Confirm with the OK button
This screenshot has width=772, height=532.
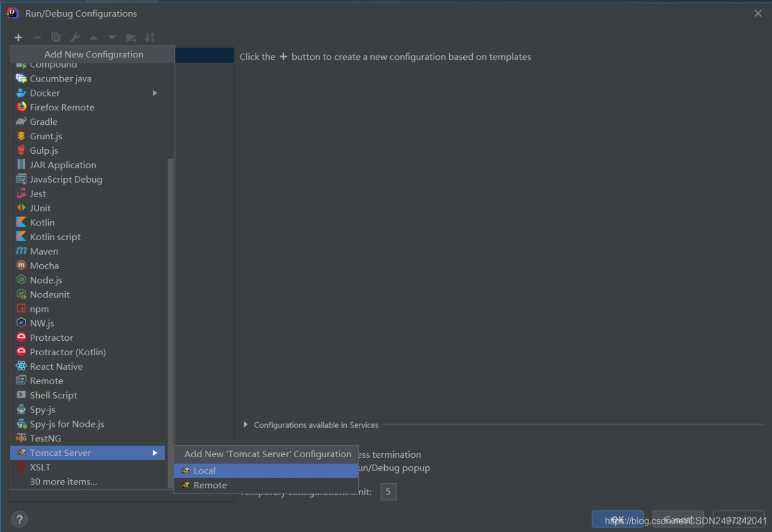point(618,519)
